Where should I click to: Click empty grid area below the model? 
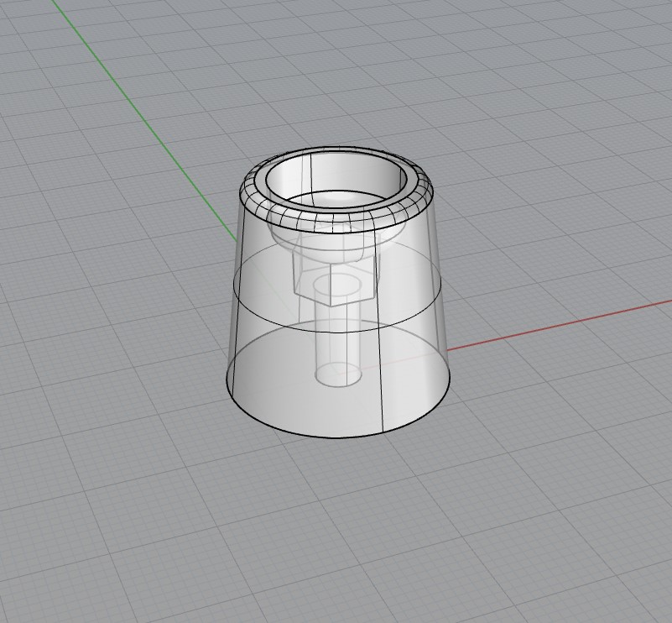[336, 537]
